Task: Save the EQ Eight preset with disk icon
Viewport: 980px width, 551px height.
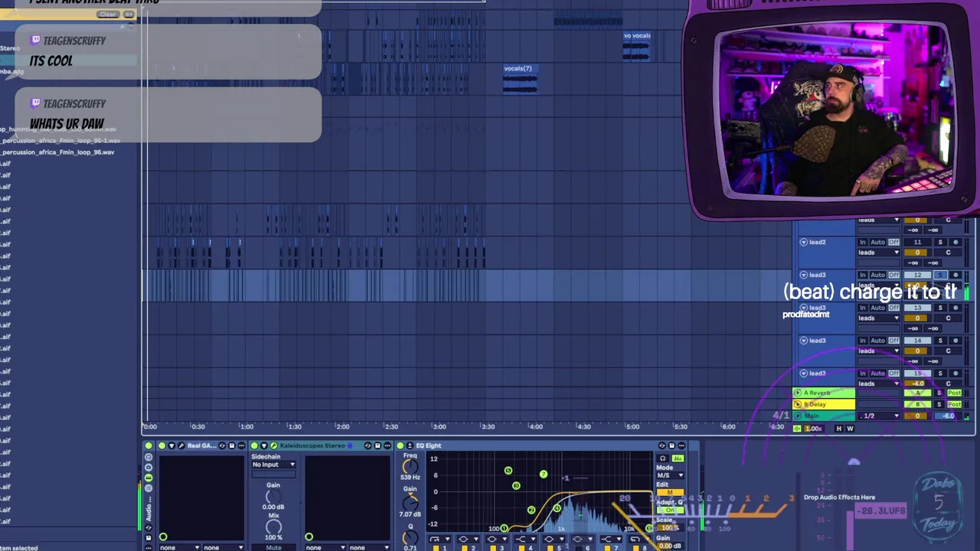Action: pos(671,445)
